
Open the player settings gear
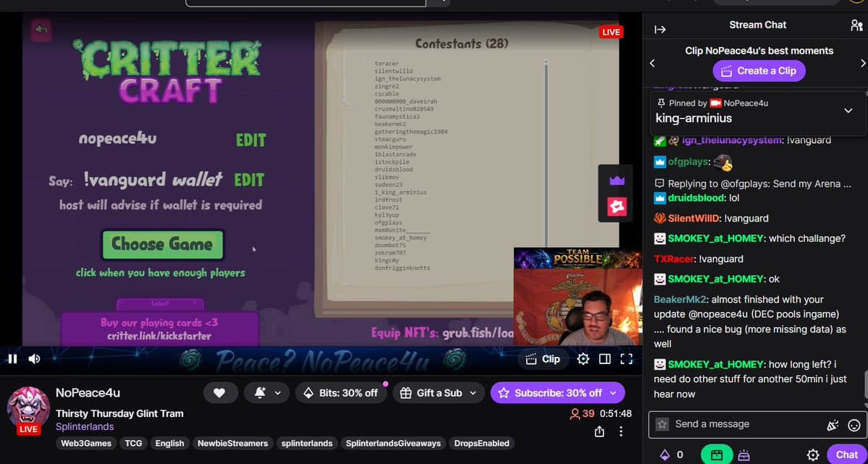(583, 359)
